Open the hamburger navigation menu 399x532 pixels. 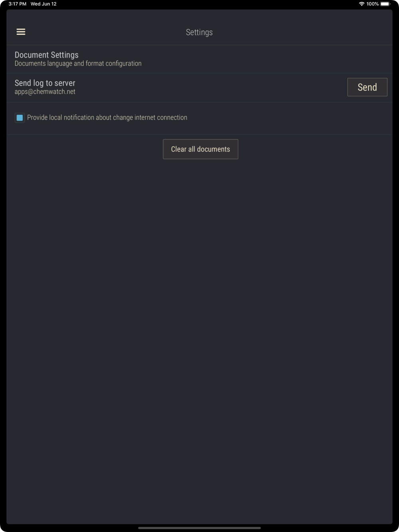[21, 32]
